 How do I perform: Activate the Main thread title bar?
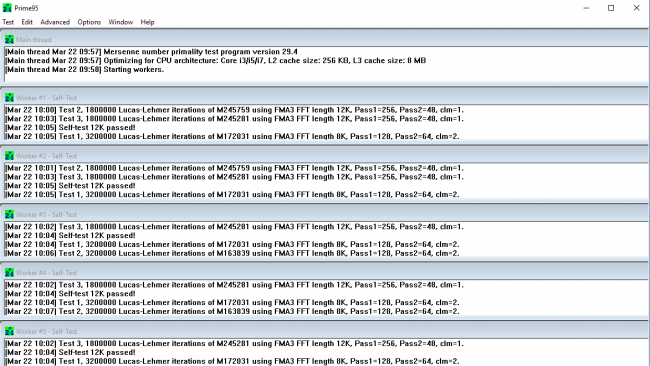point(325,39)
